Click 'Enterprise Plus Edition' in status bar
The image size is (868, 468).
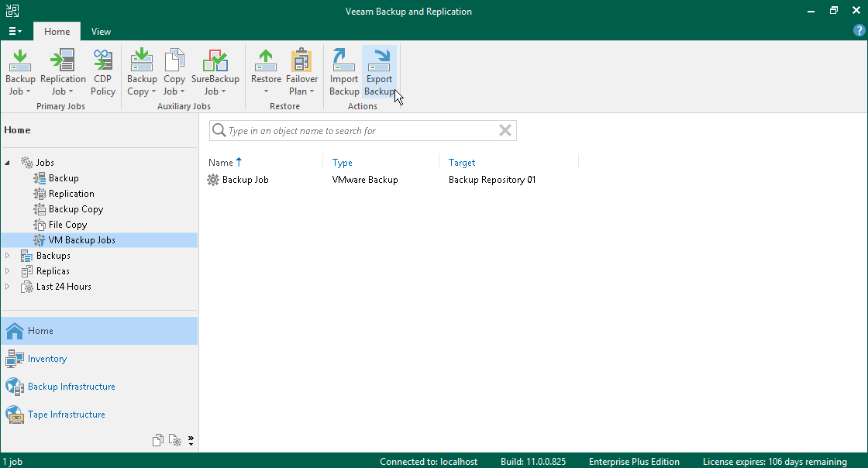634,461
